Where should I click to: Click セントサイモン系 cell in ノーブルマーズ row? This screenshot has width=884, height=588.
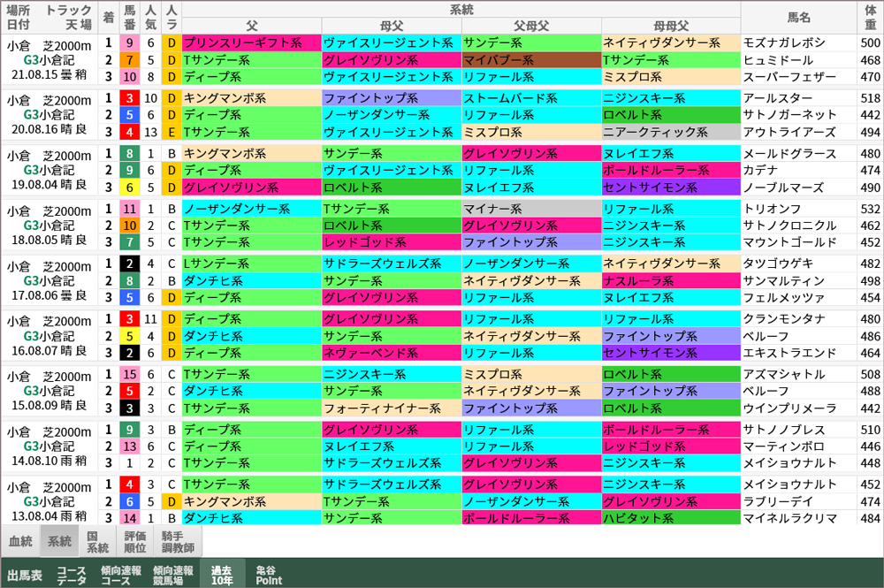(x=670, y=187)
